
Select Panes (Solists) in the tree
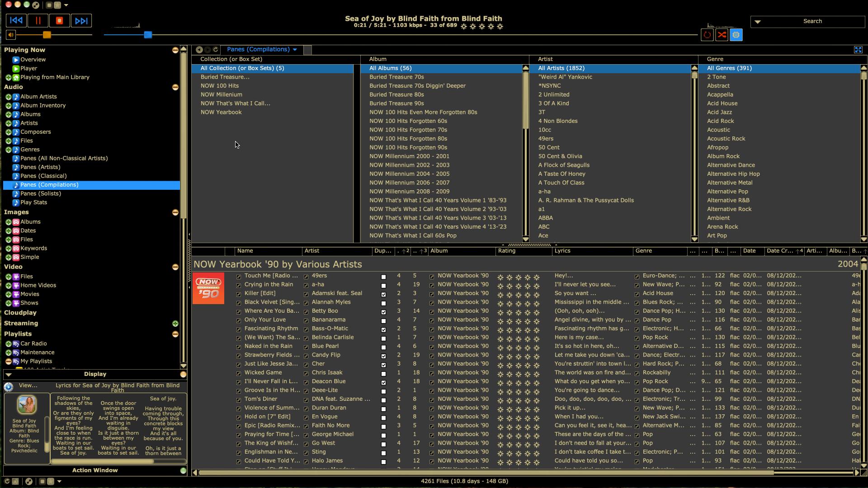[41, 193]
